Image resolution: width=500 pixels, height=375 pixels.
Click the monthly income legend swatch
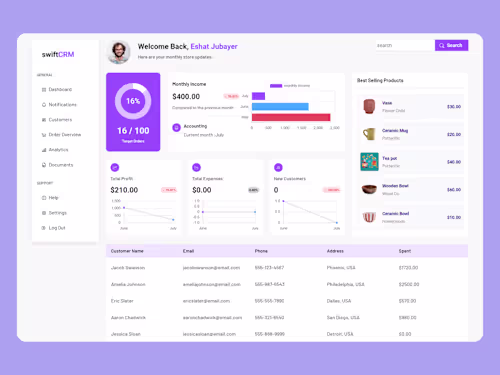pyautogui.click(x=276, y=86)
